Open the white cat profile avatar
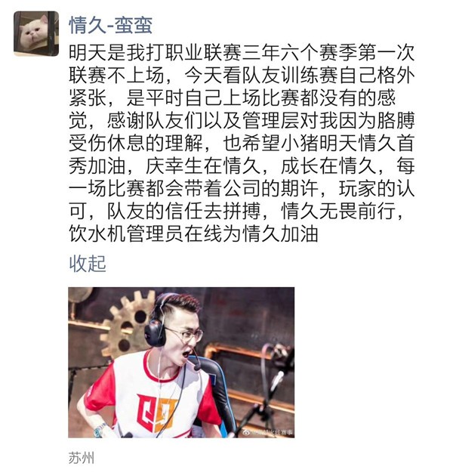 (36, 34)
